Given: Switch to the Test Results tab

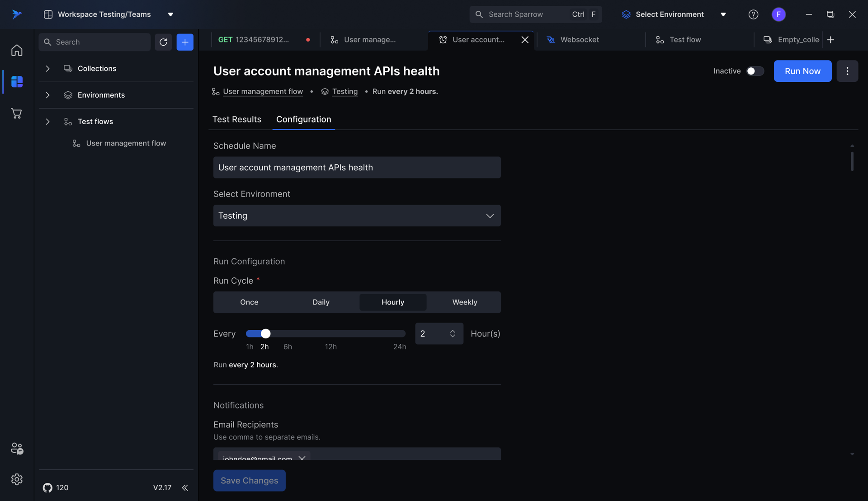Looking at the screenshot, I should tap(237, 119).
